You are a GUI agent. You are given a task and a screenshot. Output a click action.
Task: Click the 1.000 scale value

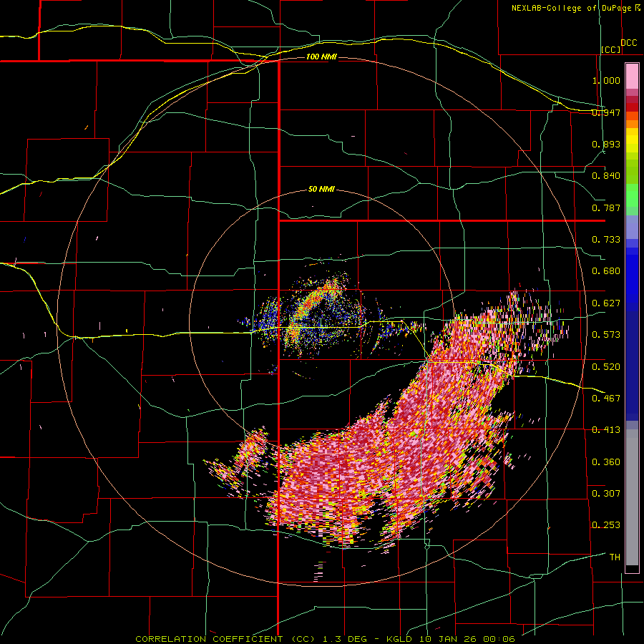606,80
